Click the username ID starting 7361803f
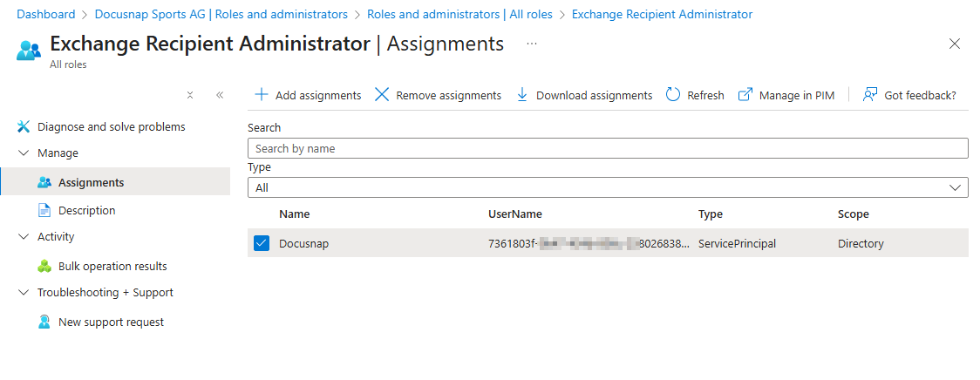 589,243
